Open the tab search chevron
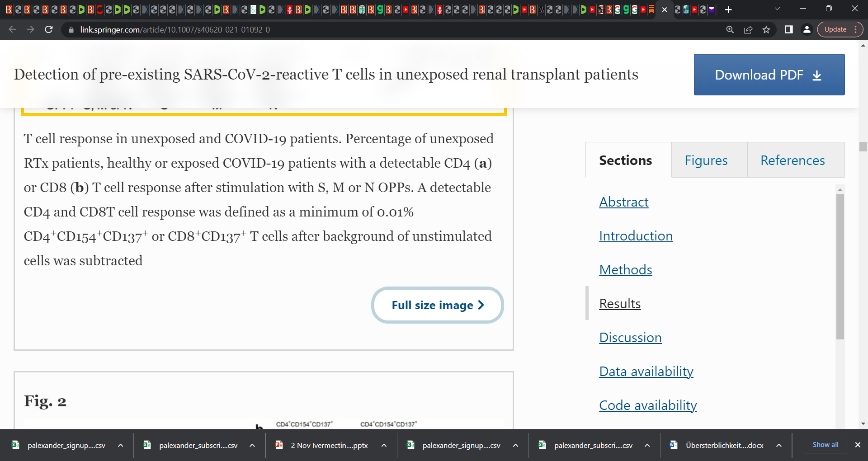The height and width of the screenshot is (461, 868). 778,9
